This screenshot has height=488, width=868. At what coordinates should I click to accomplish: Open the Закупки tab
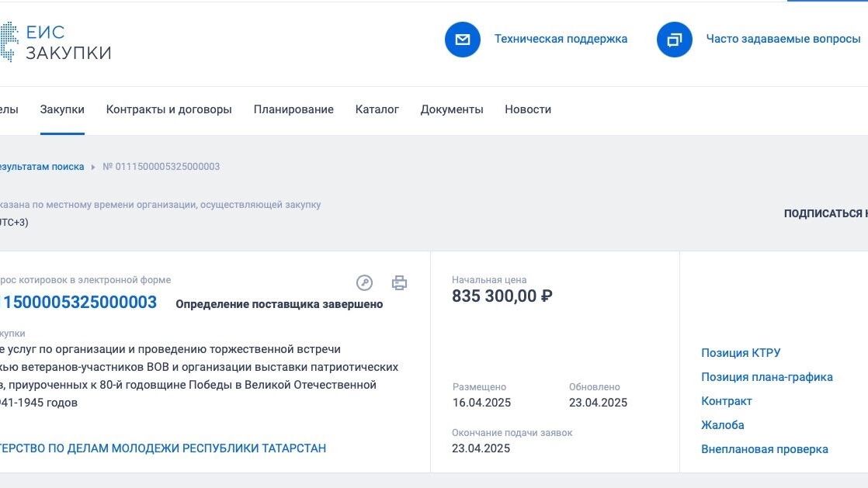(x=62, y=109)
